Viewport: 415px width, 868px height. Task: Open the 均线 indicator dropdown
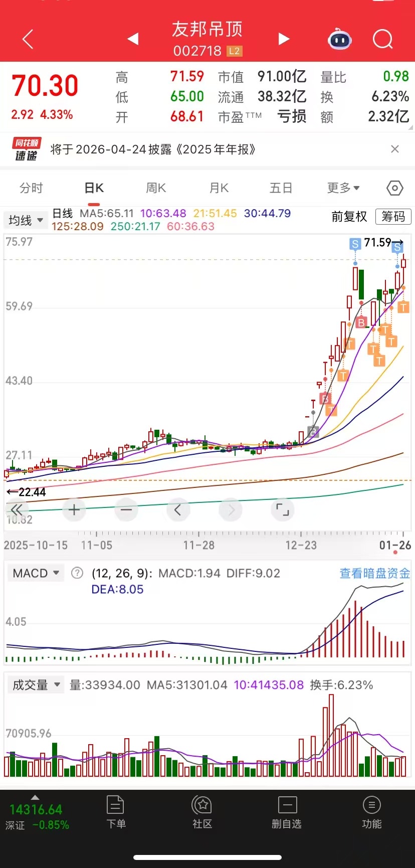coord(25,220)
